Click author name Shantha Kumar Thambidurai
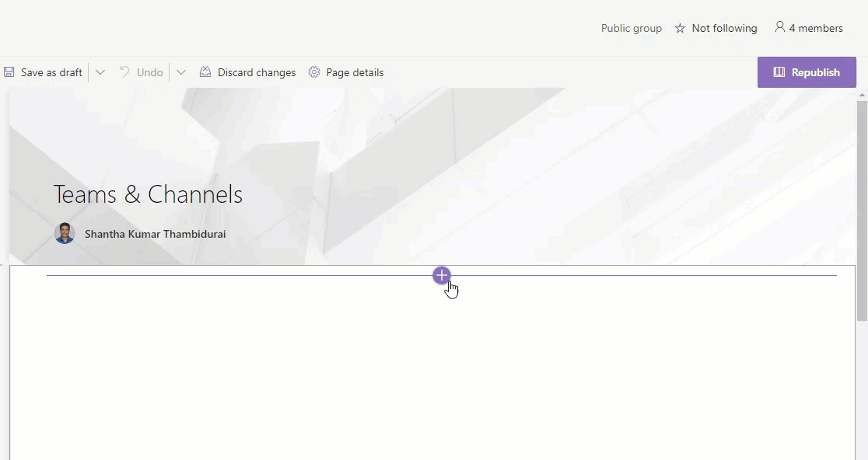 point(155,234)
